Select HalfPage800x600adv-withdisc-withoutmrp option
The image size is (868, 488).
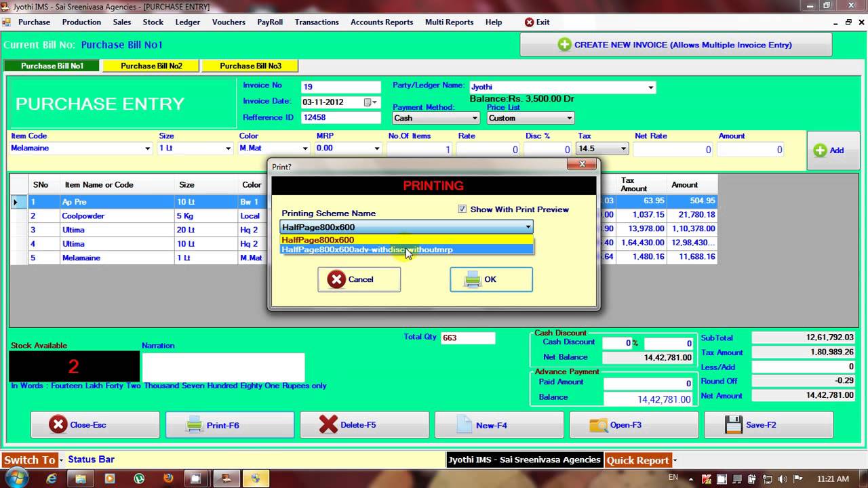tap(366, 249)
